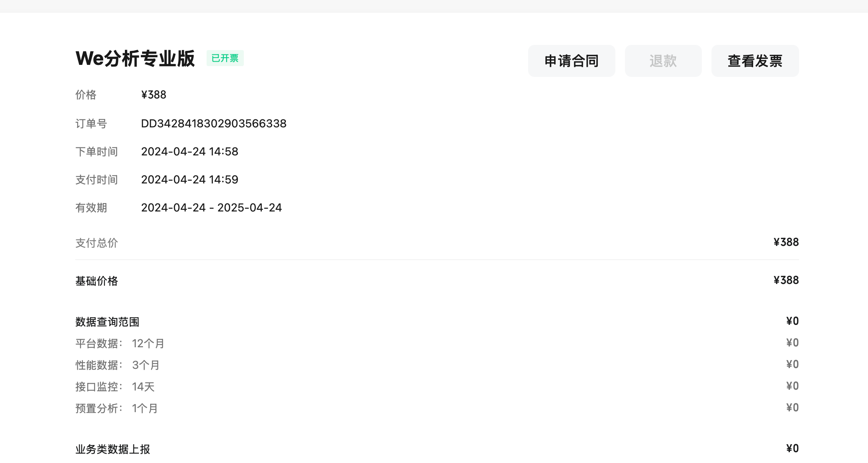Click the ¥0 price beside 业务类数据上报
Screen dimensions: 868x463
click(792, 448)
